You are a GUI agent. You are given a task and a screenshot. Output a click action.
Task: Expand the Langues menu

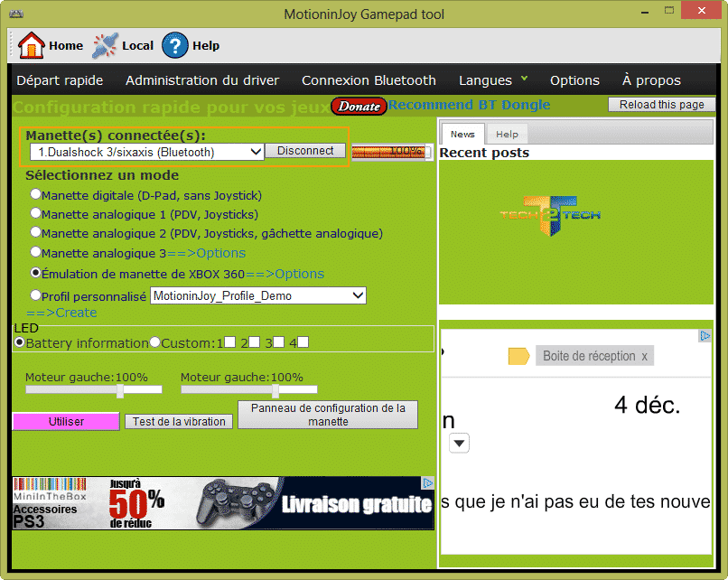(493, 80)
